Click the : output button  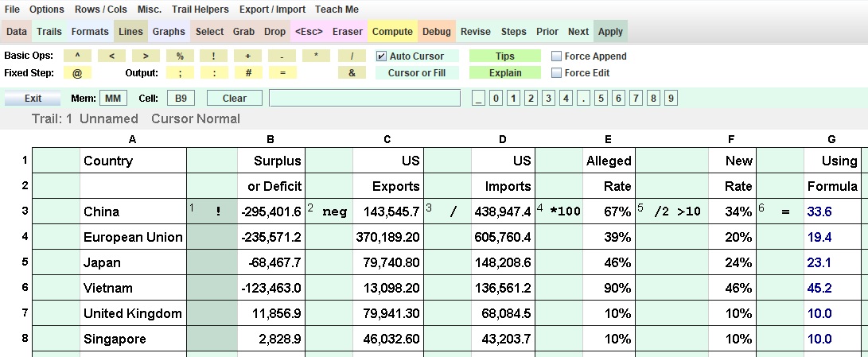[x=214, y=72]
